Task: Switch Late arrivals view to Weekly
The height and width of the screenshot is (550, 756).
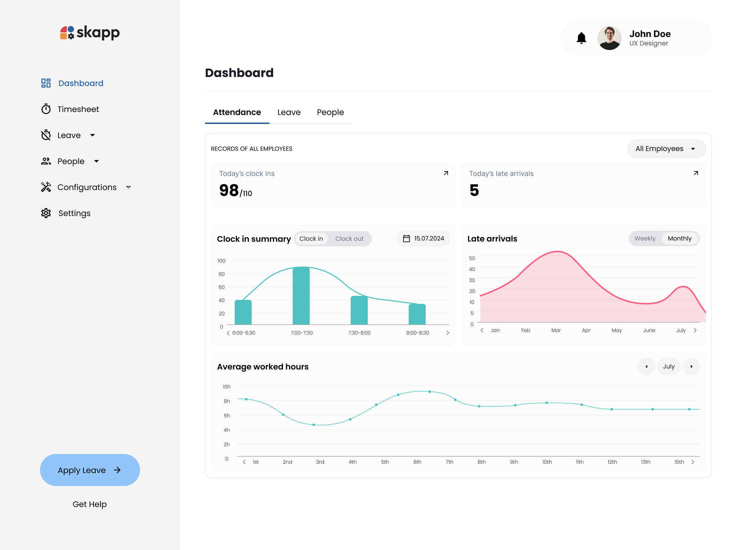Action: point(645,238)
